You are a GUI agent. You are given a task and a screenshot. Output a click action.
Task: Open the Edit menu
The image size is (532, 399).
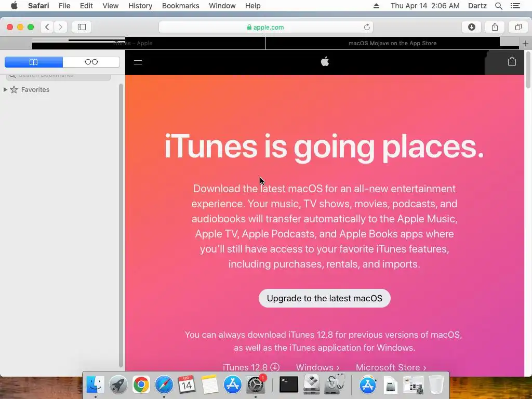coord(86,6)
